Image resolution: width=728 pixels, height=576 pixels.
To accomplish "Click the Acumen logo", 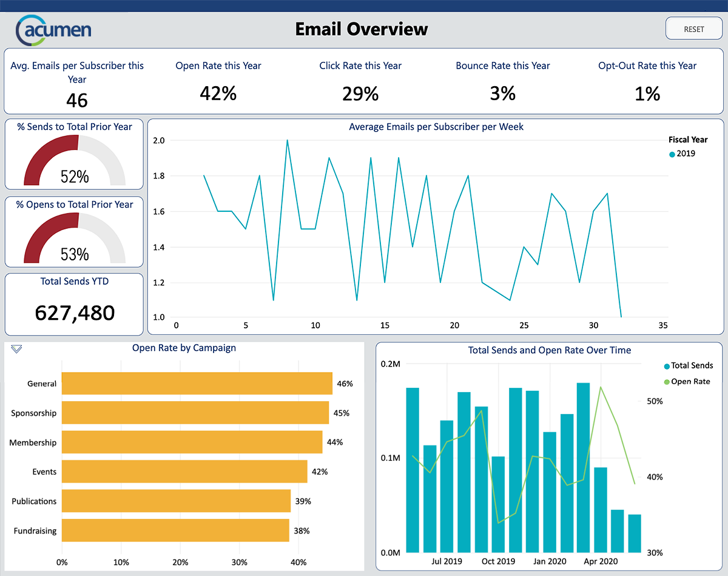I will point(53,30).
